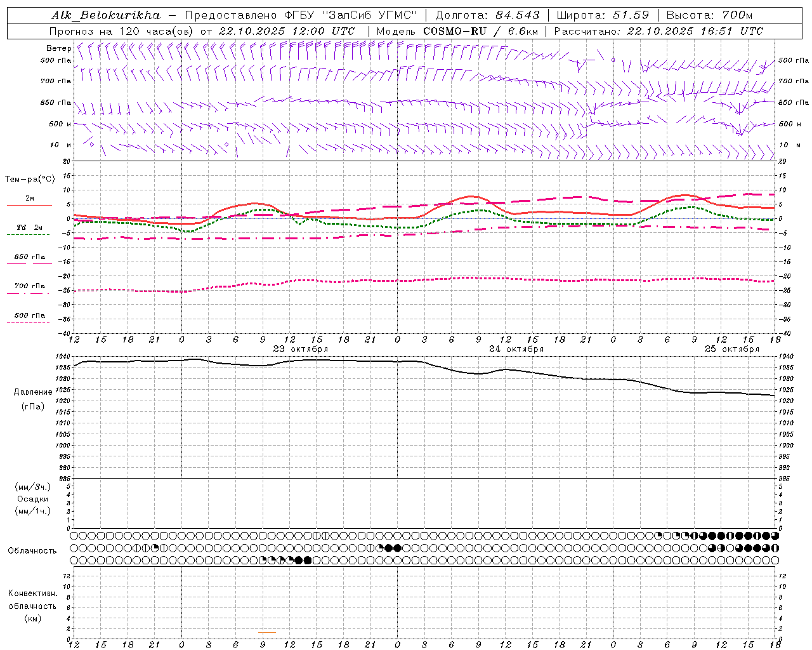The width and height of the screenshot is (812, 650).
Task: Click the 24 октября date label
Action: tap(516, 349)
